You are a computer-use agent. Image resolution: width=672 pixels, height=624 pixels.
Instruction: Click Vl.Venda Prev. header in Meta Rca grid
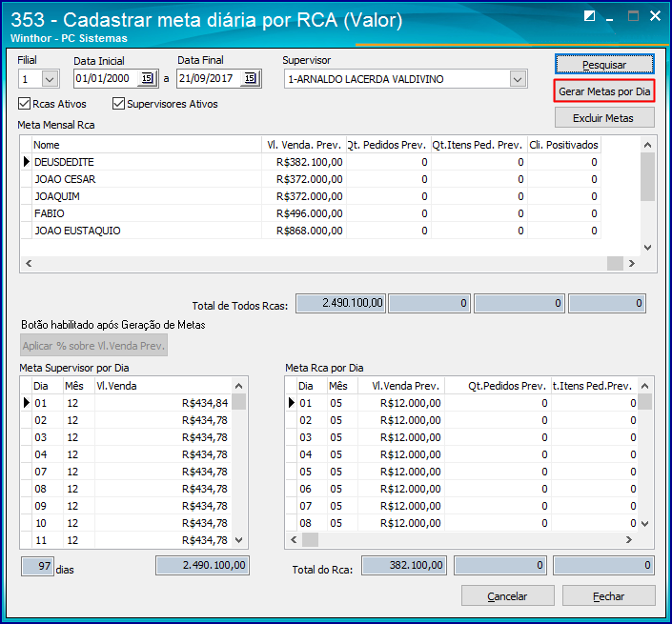tap(401, 386)
